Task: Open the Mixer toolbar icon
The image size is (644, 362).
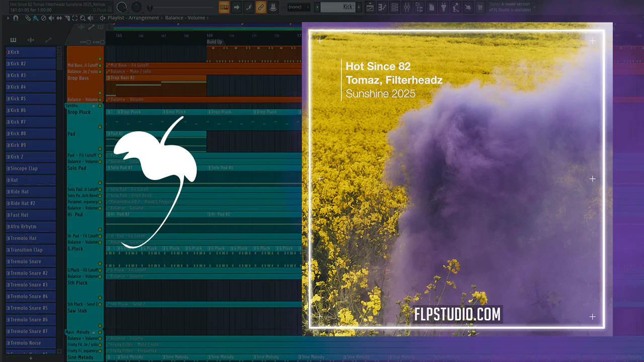Action: tap(407, 7)
